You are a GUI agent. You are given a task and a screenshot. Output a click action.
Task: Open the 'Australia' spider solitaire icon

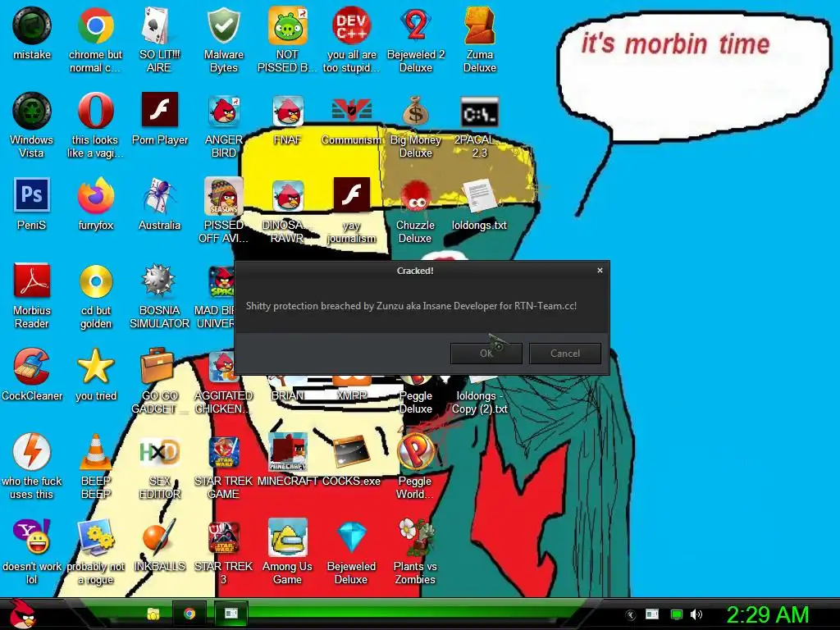click(x=159, y=196)
